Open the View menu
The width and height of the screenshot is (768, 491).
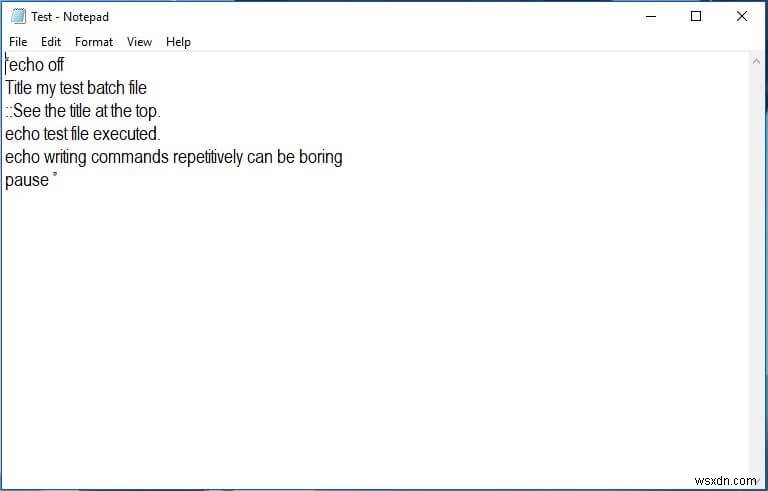(139, 42)
